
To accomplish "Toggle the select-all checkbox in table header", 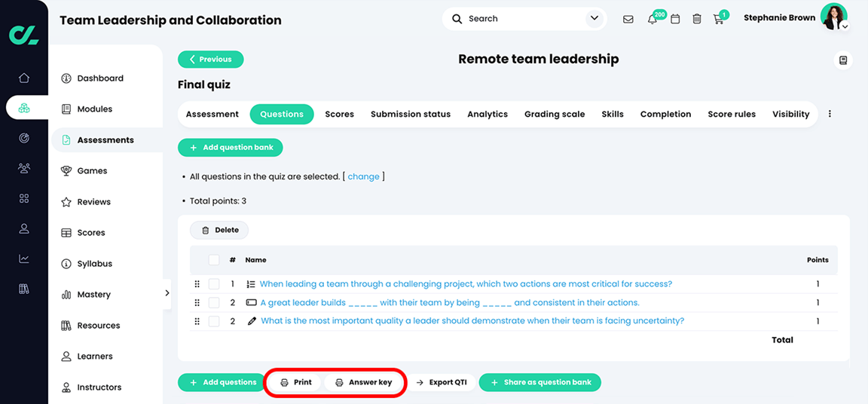I will (214, 259).
